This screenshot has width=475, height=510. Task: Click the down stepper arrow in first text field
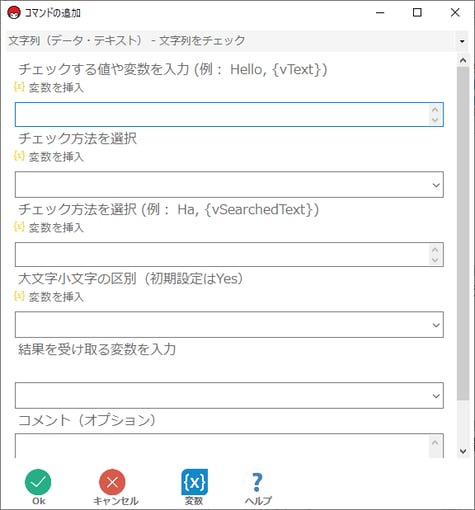(x=435, y=120)
